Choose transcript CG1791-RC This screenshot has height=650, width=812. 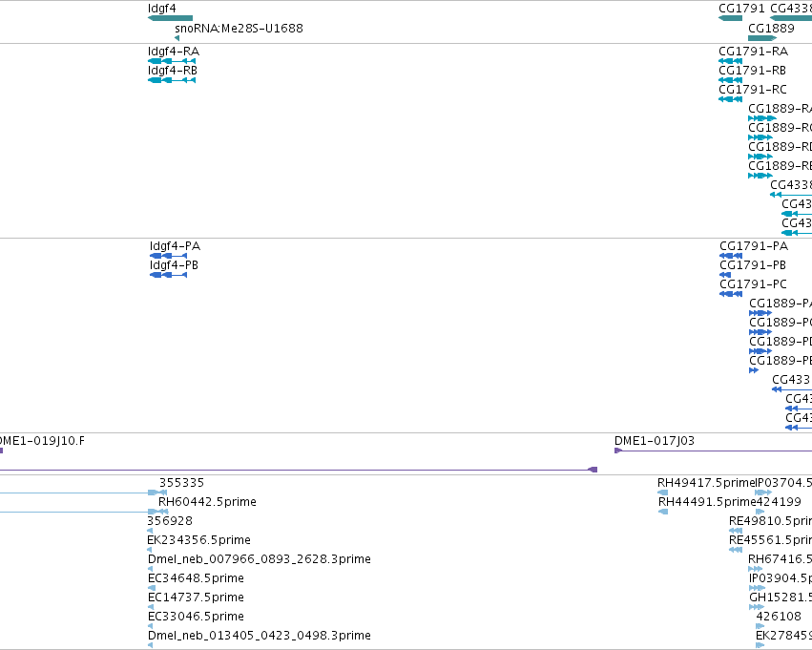(730, 99)
